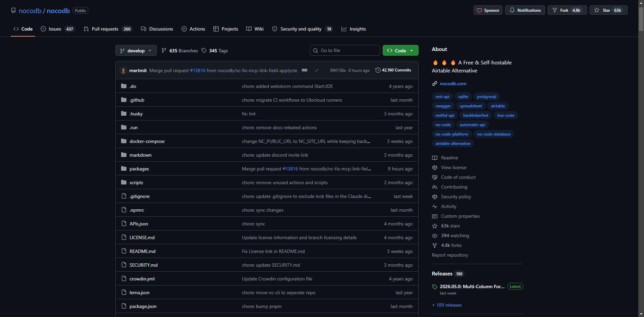This screenshot has height=317, width=644.
Task: Open pull request #13816 link in commit bar
Action: [198, 70]
